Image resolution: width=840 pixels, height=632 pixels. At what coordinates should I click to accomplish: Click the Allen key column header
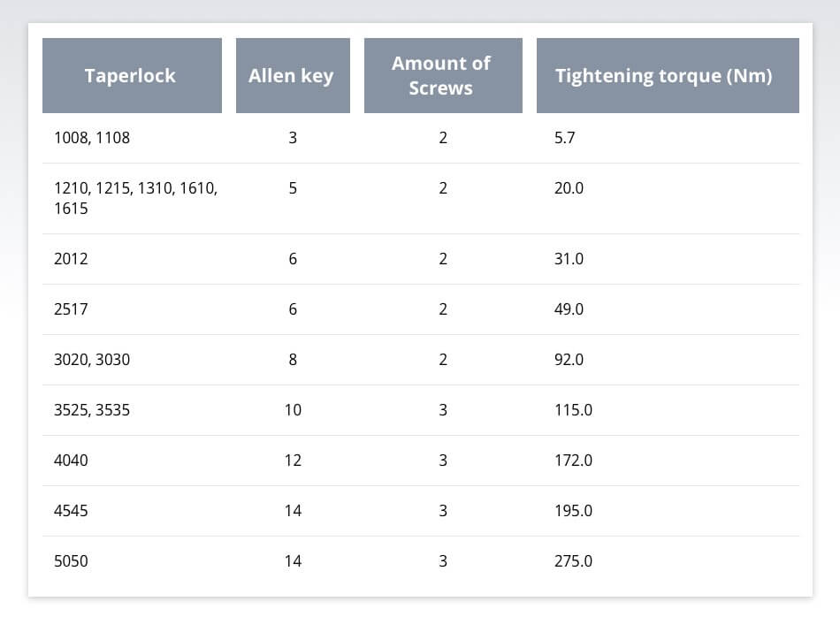[292, 76]
